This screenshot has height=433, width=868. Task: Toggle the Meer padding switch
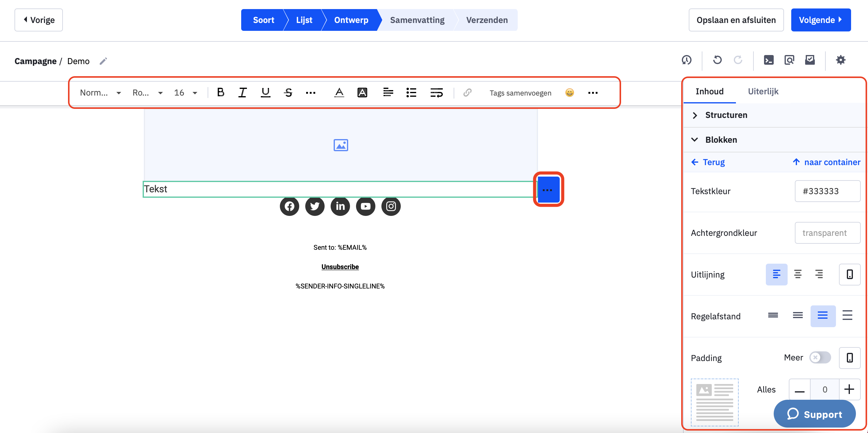click(820, 357)
